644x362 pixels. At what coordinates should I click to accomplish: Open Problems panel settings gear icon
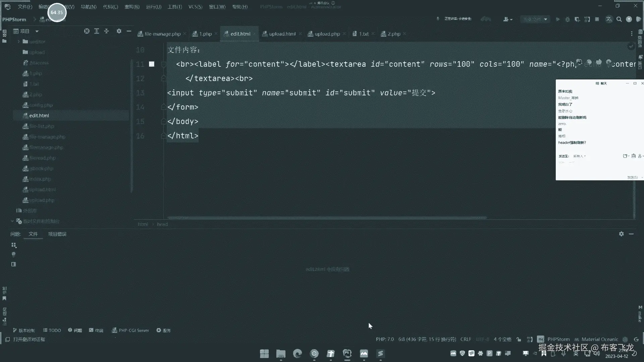(x=621, y=234)
